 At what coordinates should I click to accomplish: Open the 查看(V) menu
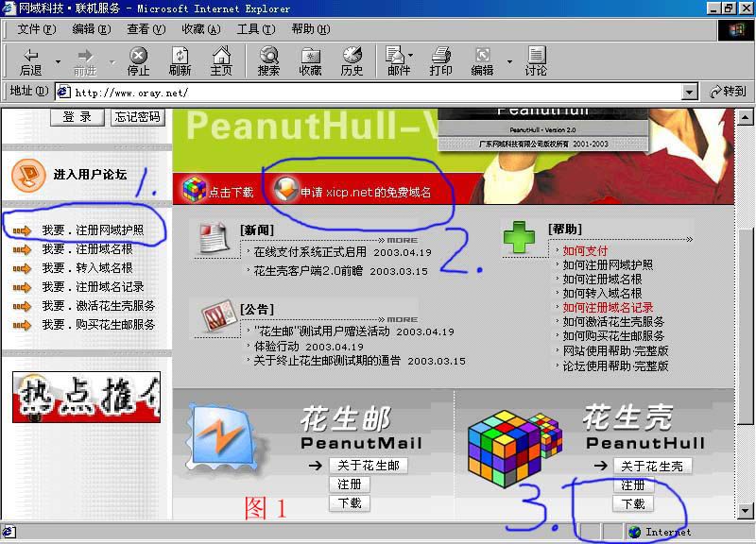(x=146, y=29)
